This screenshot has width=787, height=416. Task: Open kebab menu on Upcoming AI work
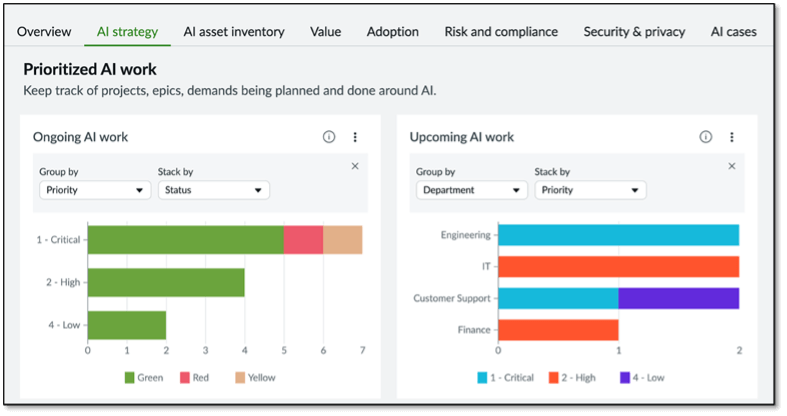click(x=732, y=137)
